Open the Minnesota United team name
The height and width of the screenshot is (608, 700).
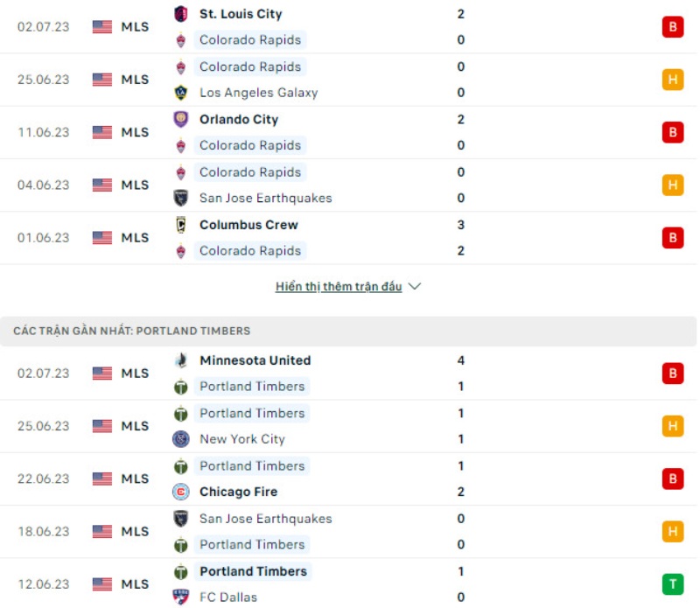(x=255, y=360)
